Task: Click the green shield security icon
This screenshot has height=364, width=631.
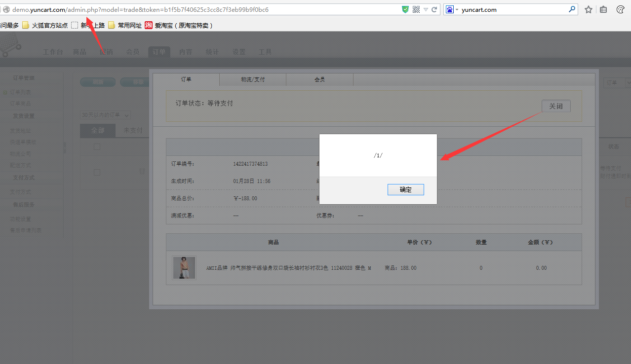Action: 405,9
